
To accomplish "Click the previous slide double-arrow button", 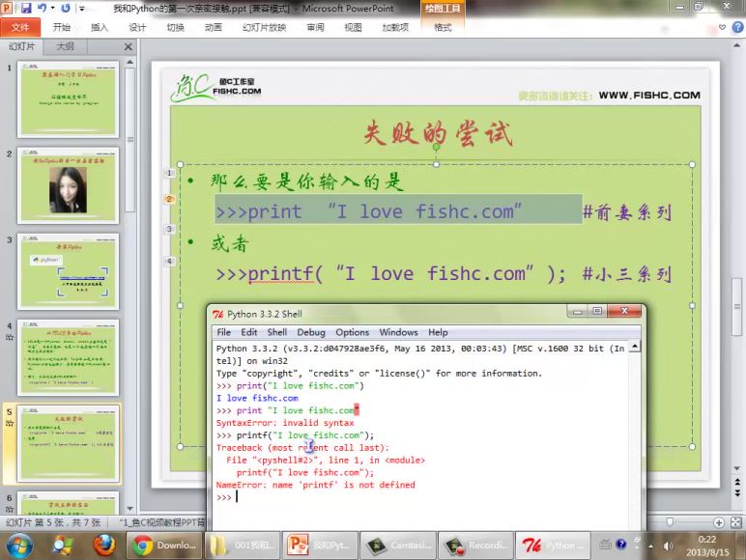I will tap(737, 482).
